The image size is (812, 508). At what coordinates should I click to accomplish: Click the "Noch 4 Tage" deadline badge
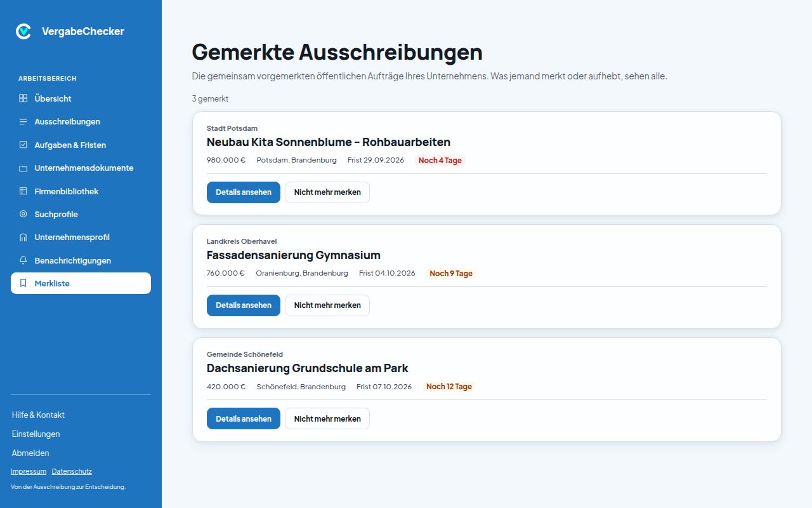pos(440,161)
